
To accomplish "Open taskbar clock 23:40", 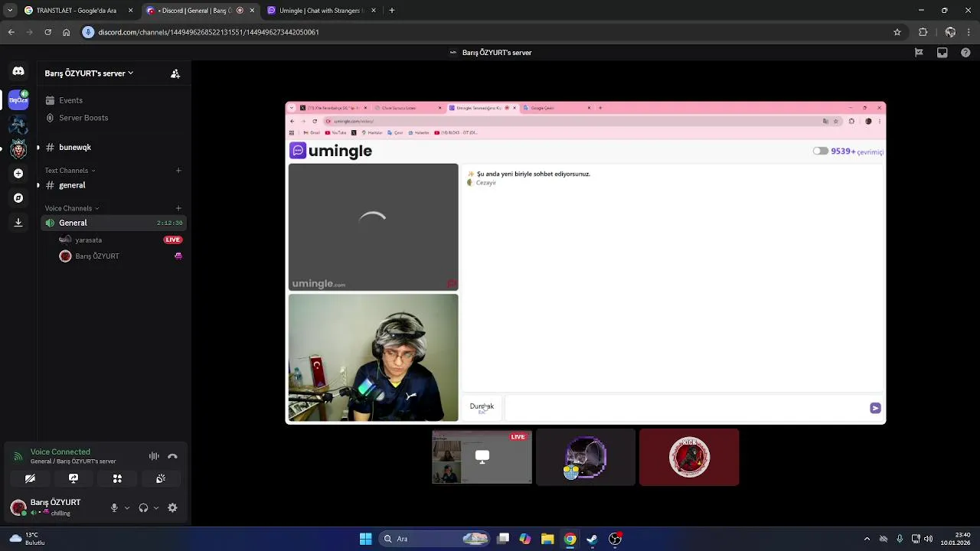I will pos(955,539).
